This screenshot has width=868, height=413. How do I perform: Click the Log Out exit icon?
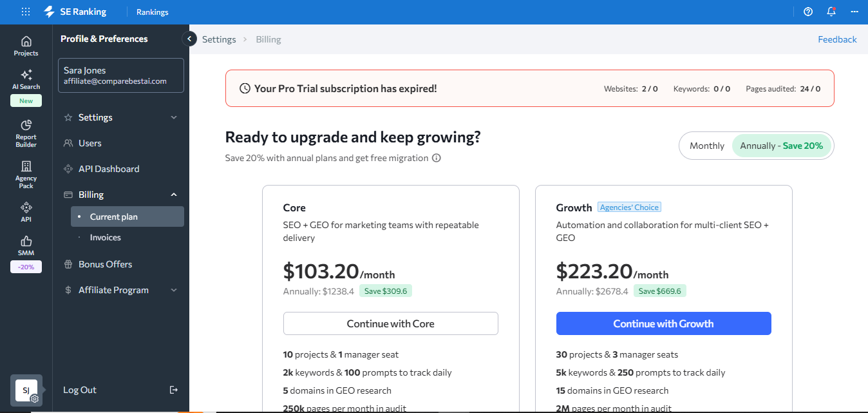[x=173, y=390]
